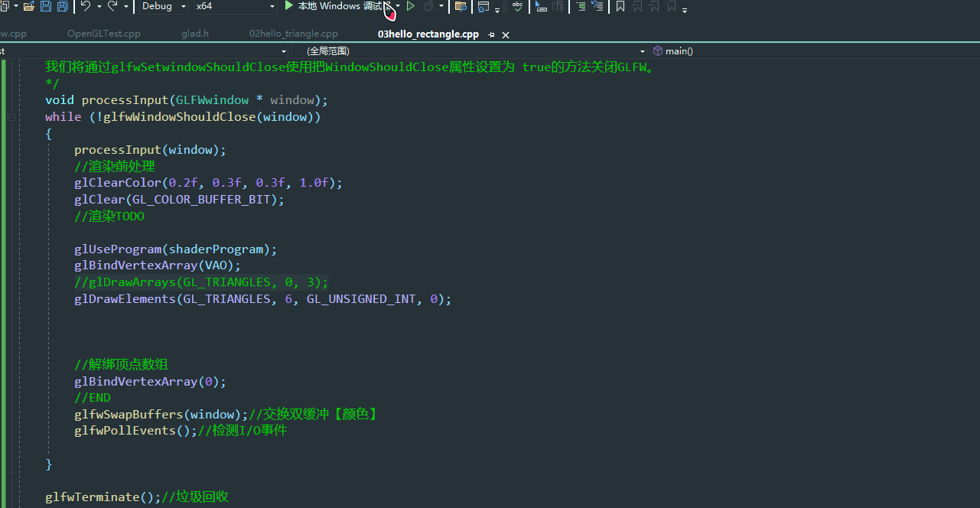Run the program without debugging
980x508 pixels.
click(x=410, y=7)
